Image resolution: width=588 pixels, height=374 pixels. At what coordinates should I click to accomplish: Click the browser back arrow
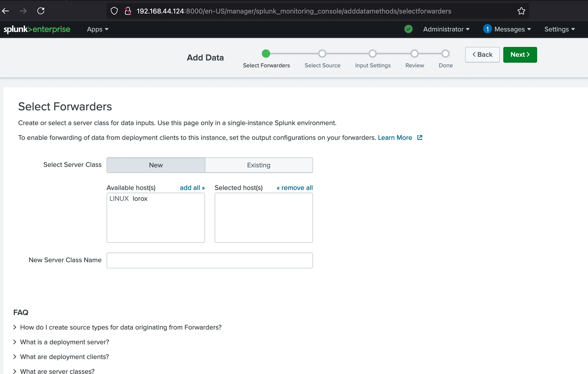(x=6, y=11)
